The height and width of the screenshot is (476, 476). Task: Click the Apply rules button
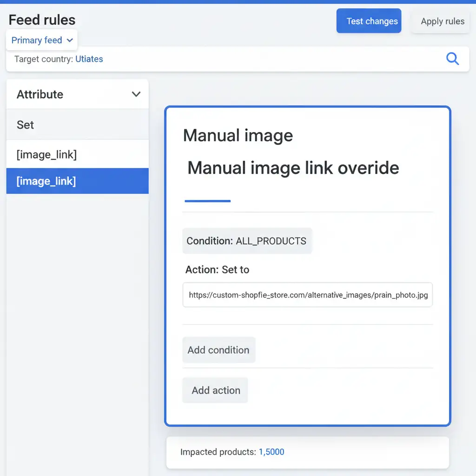coord(442,21)
